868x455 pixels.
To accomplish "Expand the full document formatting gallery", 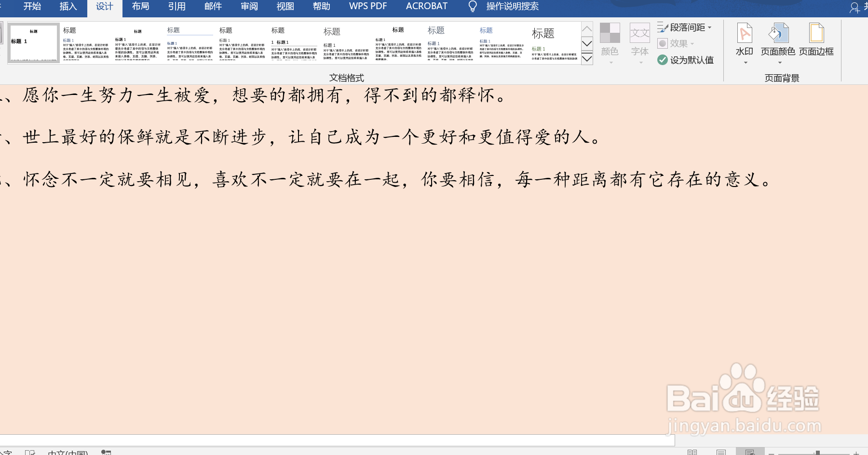I will pos(587,59).
